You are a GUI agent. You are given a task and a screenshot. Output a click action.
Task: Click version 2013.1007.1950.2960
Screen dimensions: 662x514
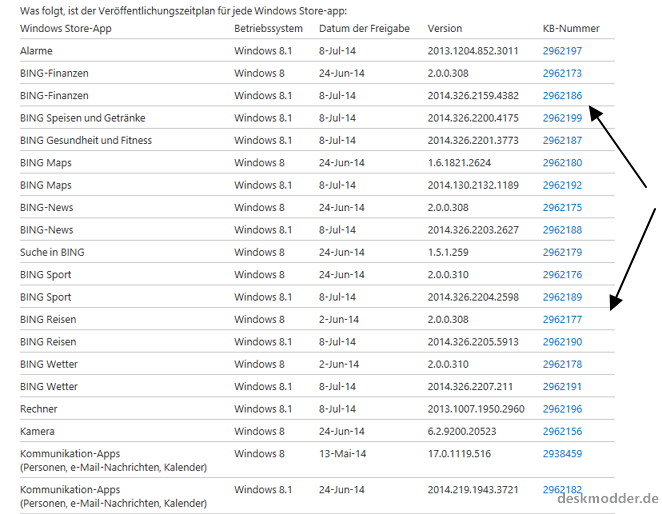coord(476,409)
